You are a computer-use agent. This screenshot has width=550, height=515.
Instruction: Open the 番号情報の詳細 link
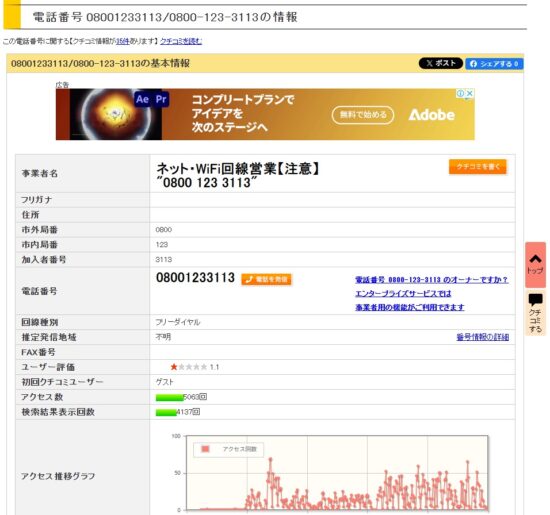point(483,337)
